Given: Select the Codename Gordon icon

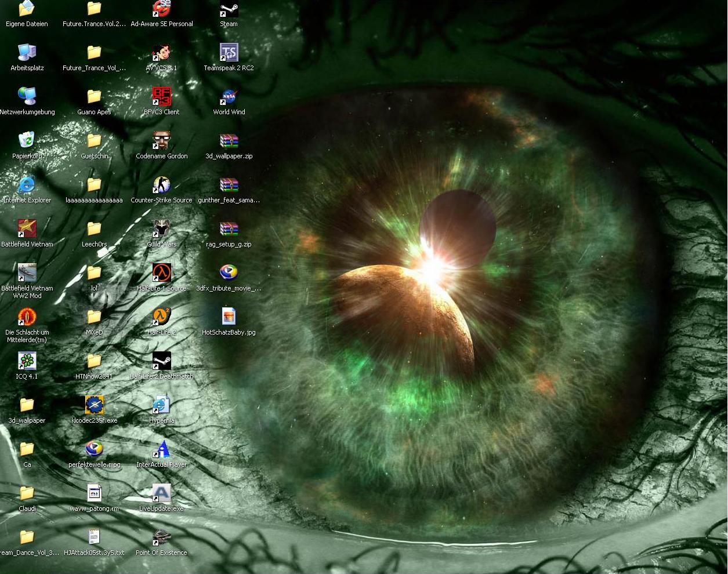Looking at the screenshot, I should 161,141.
